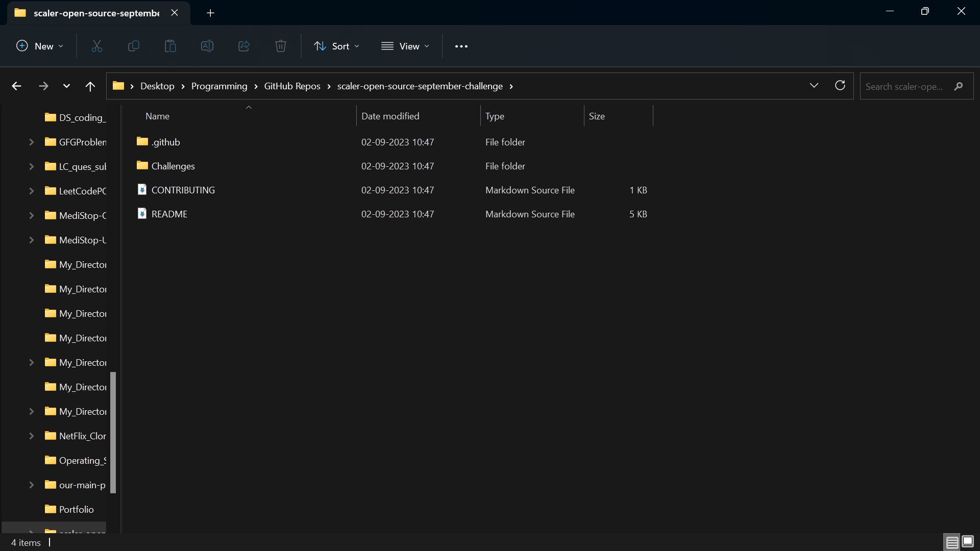Click the Delete trash icon

[x=280, y=46]
